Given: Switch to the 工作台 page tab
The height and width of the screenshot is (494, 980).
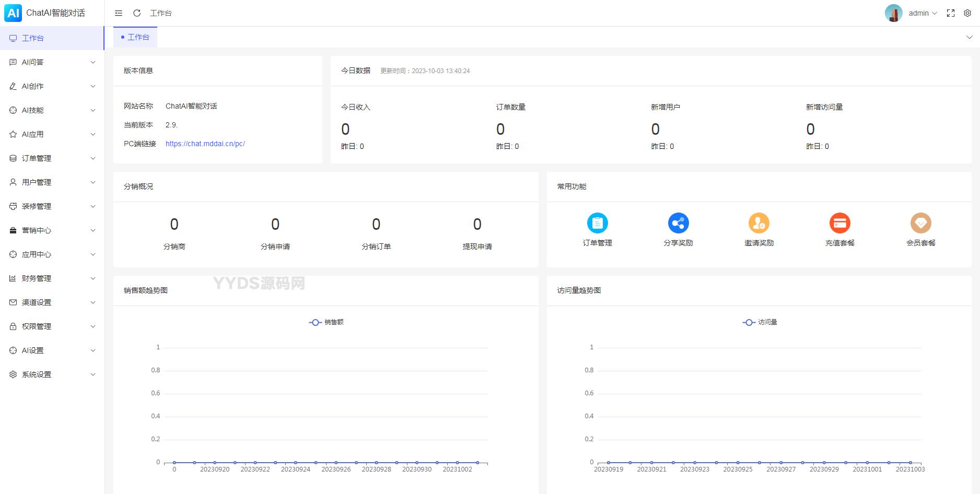Looking at the screenshot, I should point(136,37).
